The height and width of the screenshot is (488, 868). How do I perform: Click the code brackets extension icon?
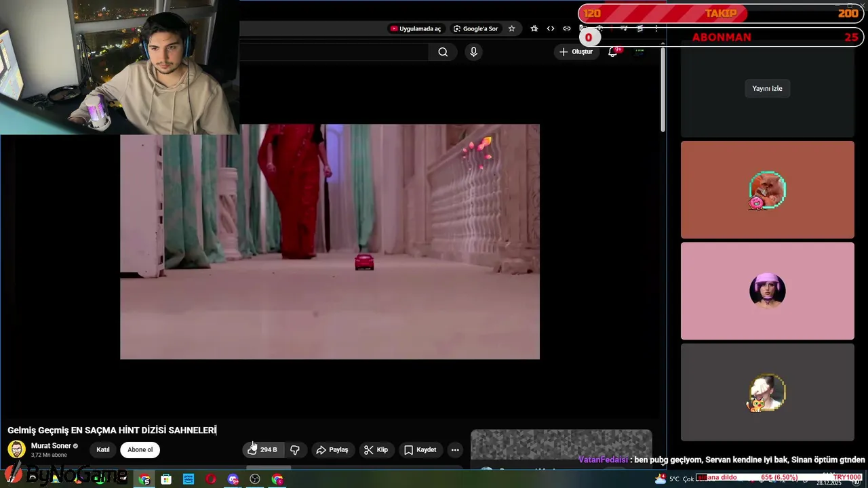click(551, 28)
